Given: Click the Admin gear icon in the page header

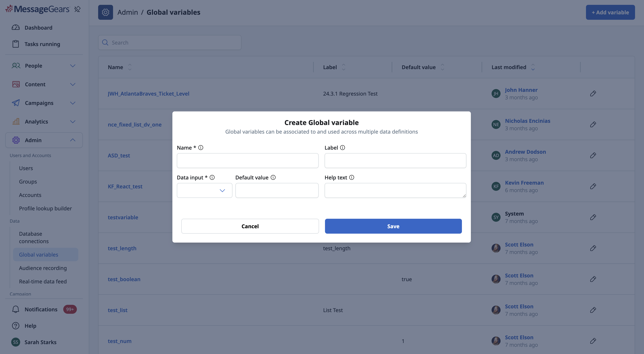Looking at the screenshot, I should pyautogui.click(x=106, y=12).
